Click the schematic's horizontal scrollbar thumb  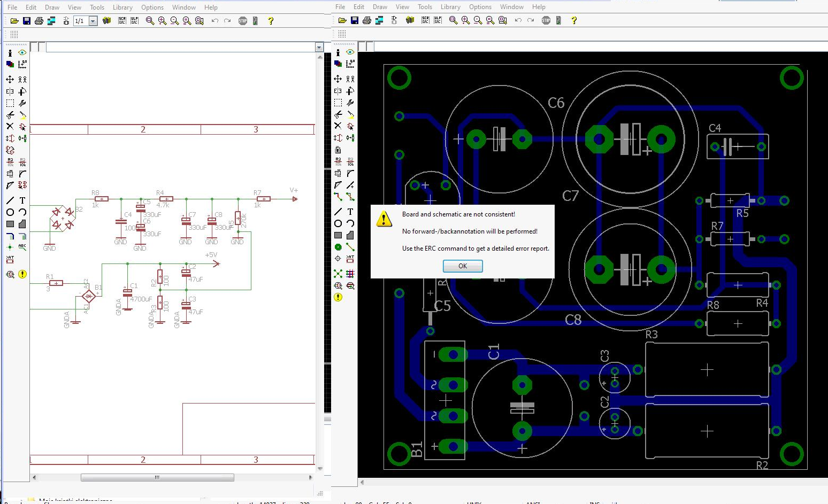pyautogui.click(x=157, y=477)
